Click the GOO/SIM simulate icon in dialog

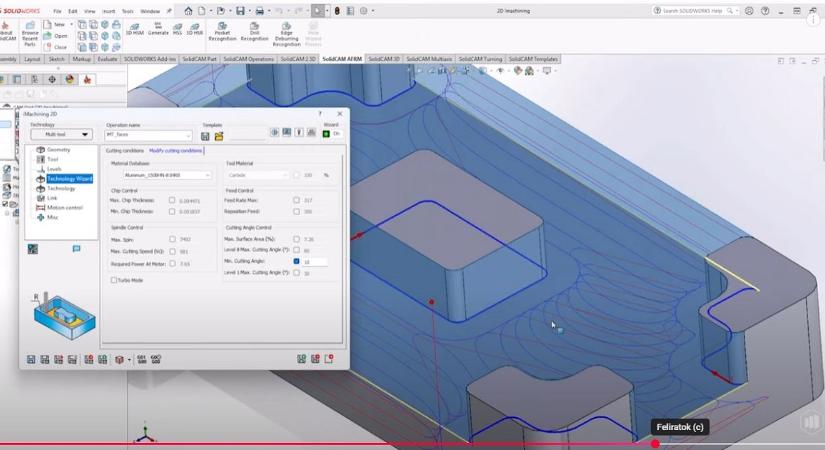[142, 359]
